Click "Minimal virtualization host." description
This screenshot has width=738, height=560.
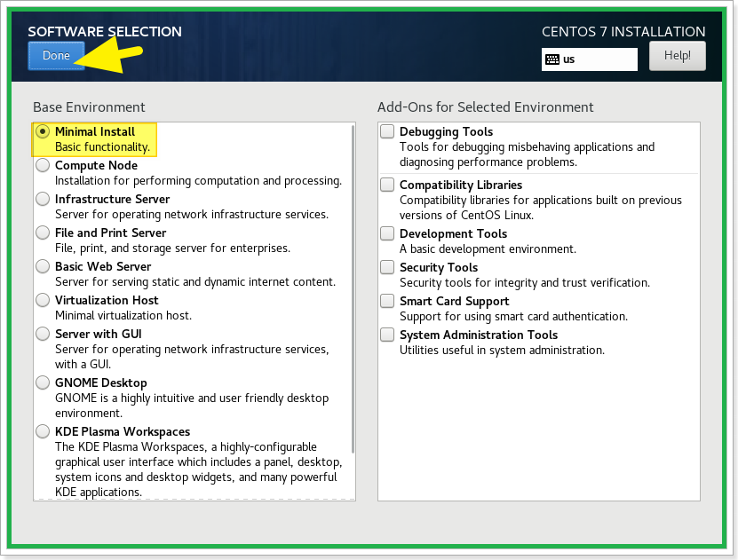(x=123, y=316)
